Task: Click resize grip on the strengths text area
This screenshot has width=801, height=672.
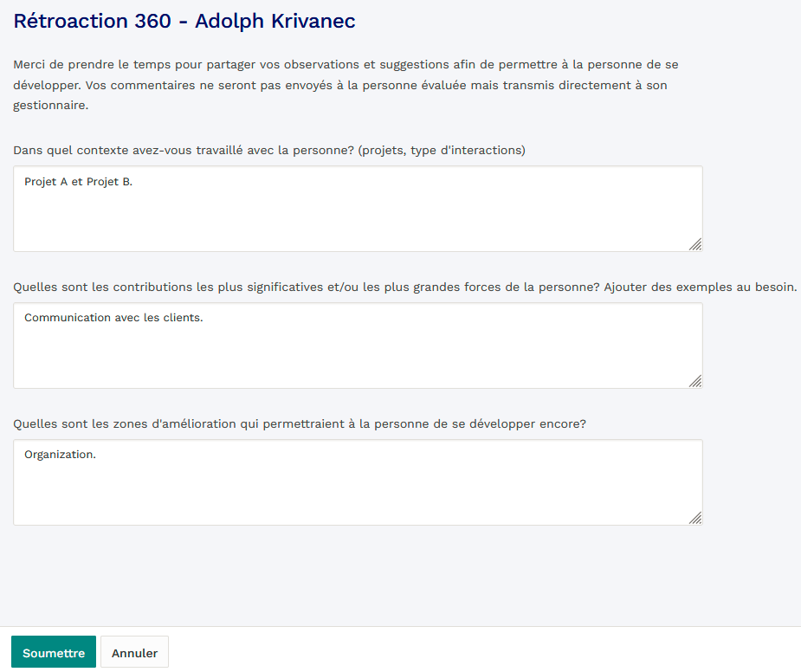Action: 694,381
